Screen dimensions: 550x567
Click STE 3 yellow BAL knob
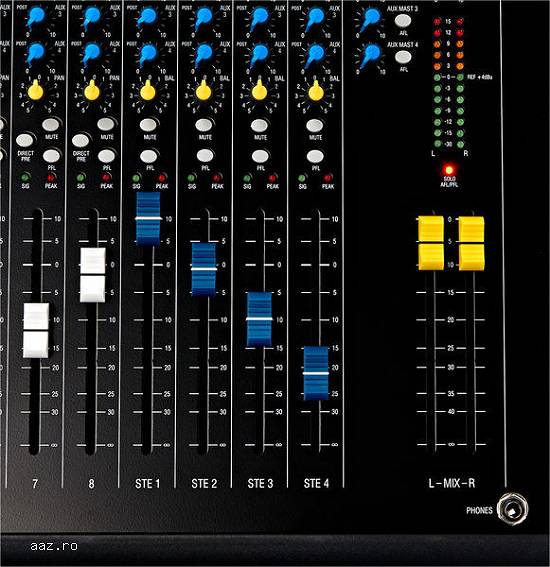point(259,90)
